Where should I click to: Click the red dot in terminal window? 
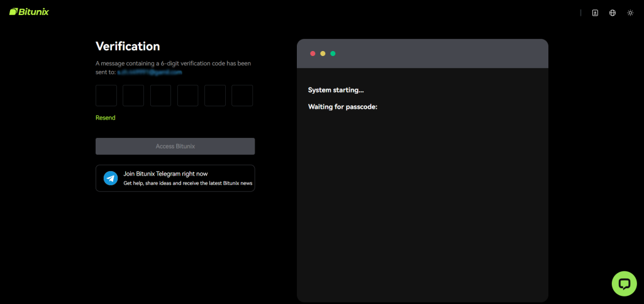[x=313, y=53]
